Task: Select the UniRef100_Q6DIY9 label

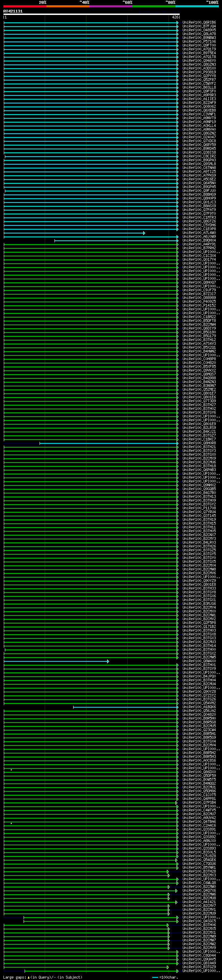Action: (x=199, y=328)
